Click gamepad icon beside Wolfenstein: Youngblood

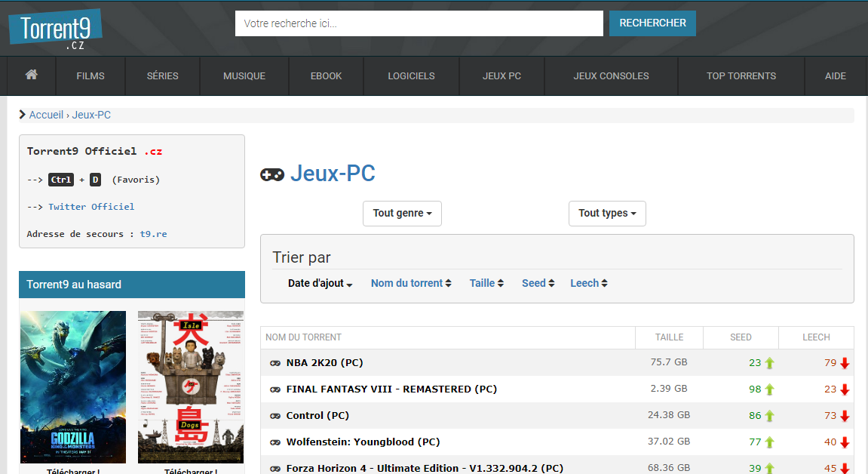pos(275,442)
